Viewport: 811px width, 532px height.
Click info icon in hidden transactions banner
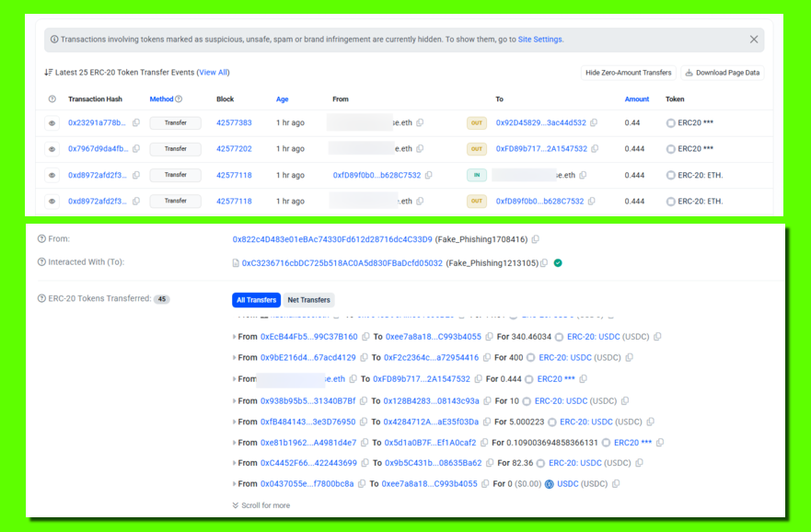[54, 40]
